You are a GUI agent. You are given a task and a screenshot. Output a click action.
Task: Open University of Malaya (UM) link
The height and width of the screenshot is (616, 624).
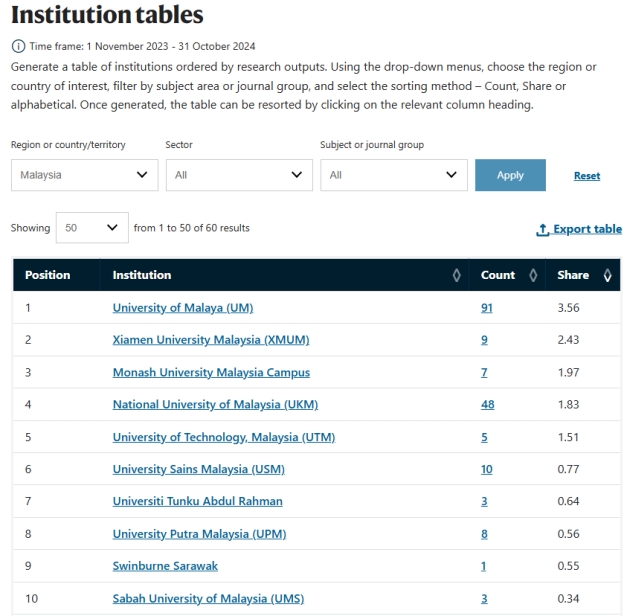[x=183, y=308]
